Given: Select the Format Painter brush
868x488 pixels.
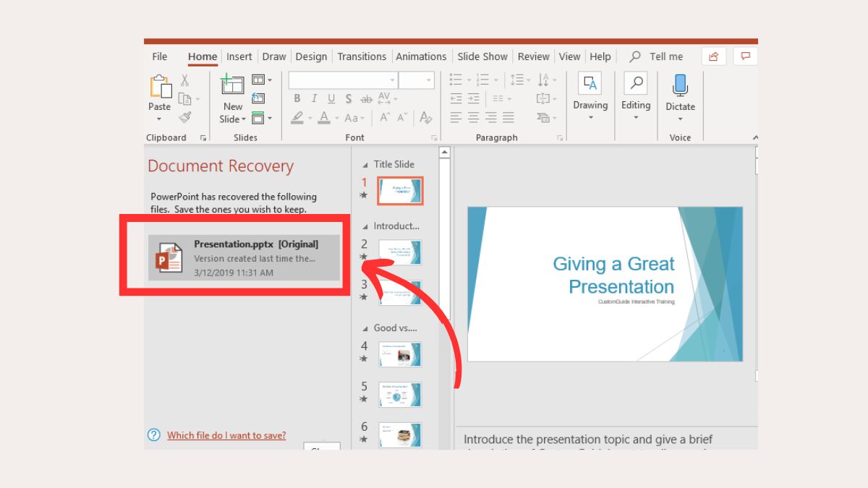Looking at the screenshot, I should point(185,117).
